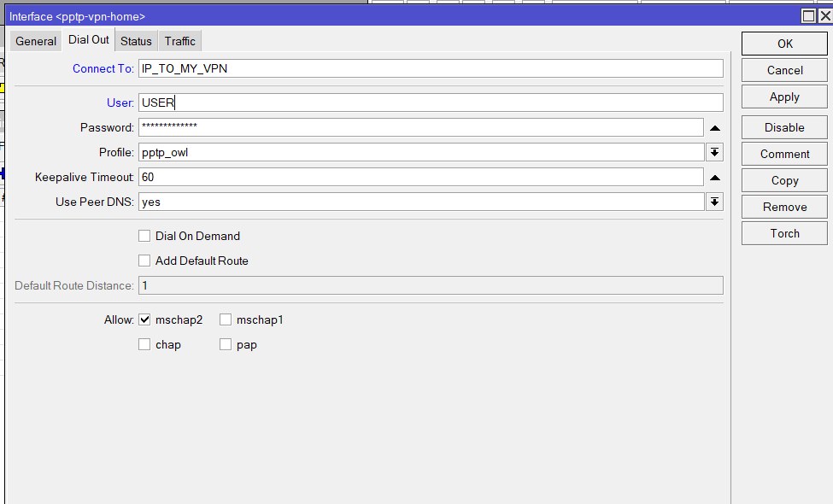Image resolution: width=833 pixels, height=504 pixels.
Task: Click the Comment button
Action: (784, 154)
